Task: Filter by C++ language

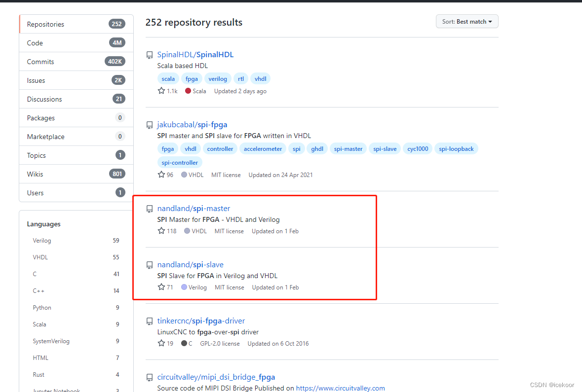Action: 76,291
